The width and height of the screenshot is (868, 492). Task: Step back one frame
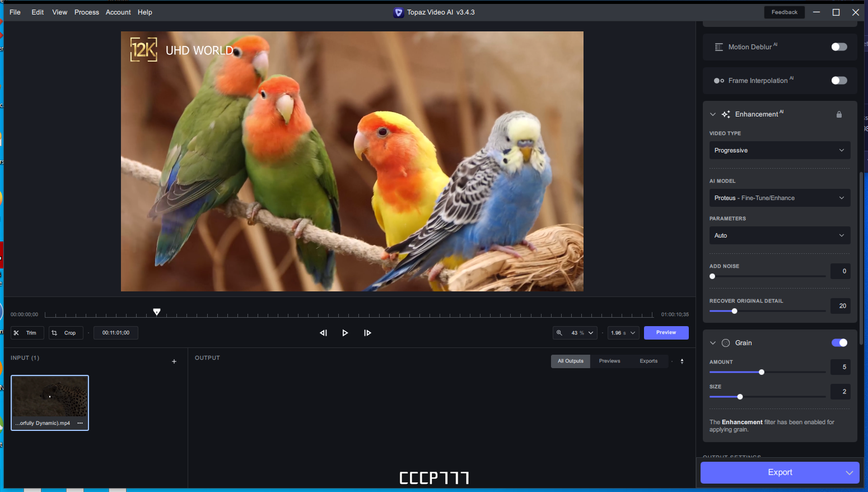[x=323, y=333]
